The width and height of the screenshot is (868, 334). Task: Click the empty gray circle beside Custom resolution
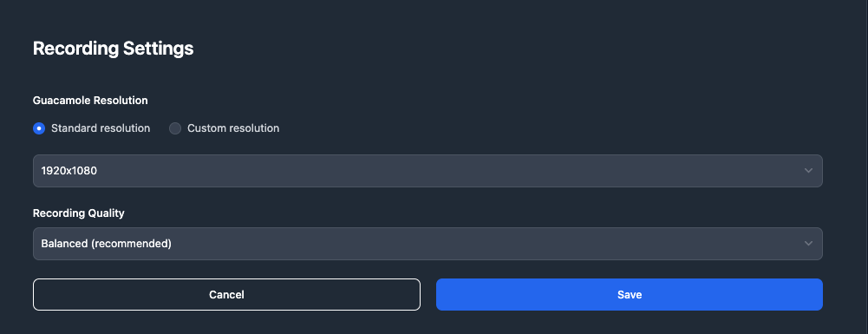[x=175, y=128]
